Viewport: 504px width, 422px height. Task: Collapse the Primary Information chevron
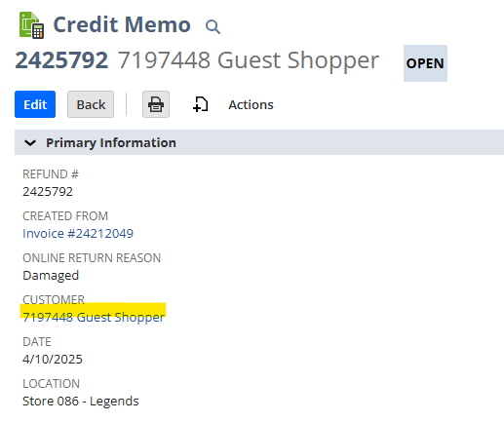click(30, 142)
